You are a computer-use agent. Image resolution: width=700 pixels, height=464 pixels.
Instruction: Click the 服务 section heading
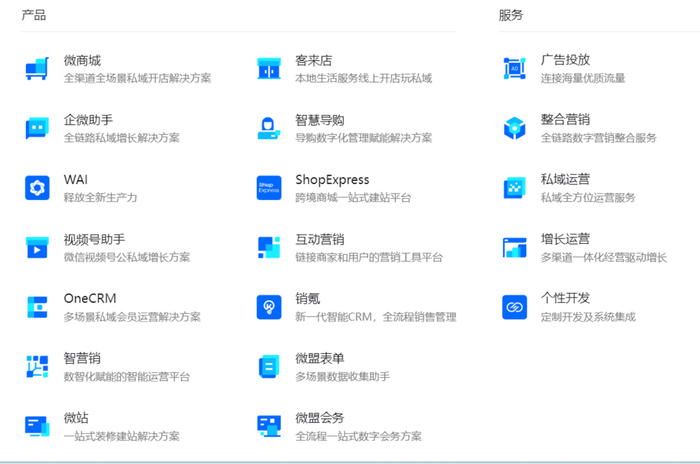511,15
